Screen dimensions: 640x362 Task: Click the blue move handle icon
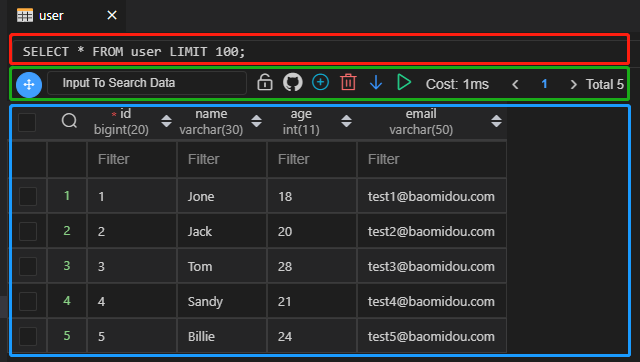point(29,84)
